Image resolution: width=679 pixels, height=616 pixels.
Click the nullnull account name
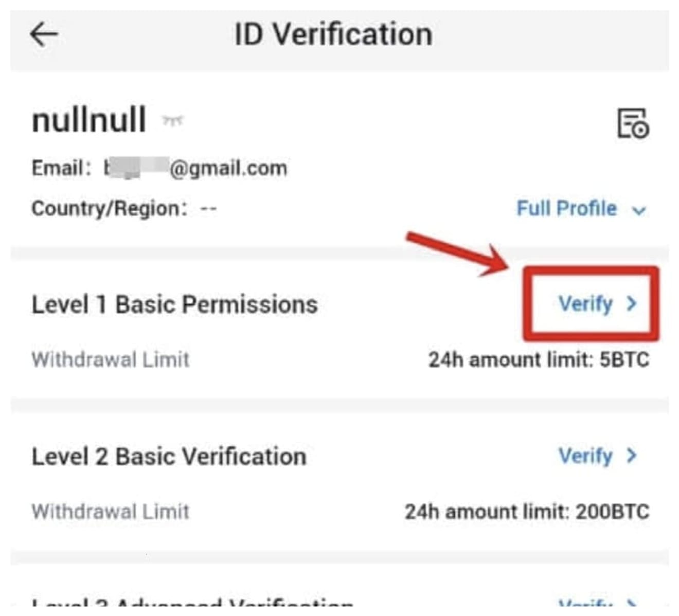click(x=89, y=120)
